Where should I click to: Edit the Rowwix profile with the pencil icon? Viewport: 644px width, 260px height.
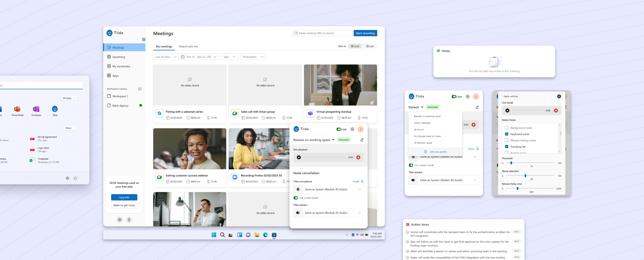pos(362,140)
